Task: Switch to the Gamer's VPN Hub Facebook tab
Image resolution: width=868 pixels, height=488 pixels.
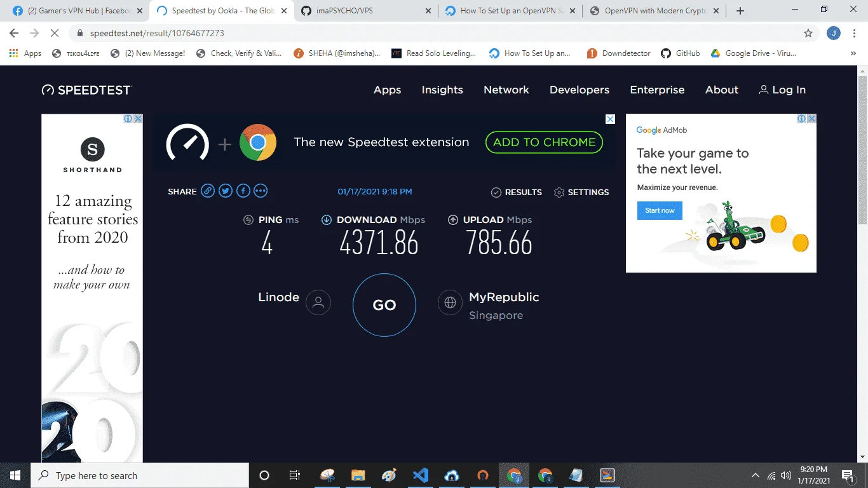Action: tap(74, 11)
